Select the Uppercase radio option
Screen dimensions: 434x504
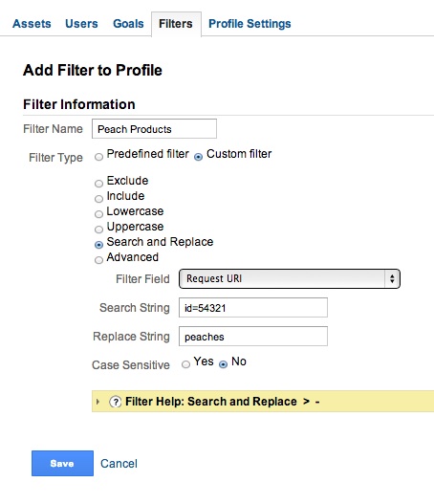pyautogui.click(x=99, y=230)
